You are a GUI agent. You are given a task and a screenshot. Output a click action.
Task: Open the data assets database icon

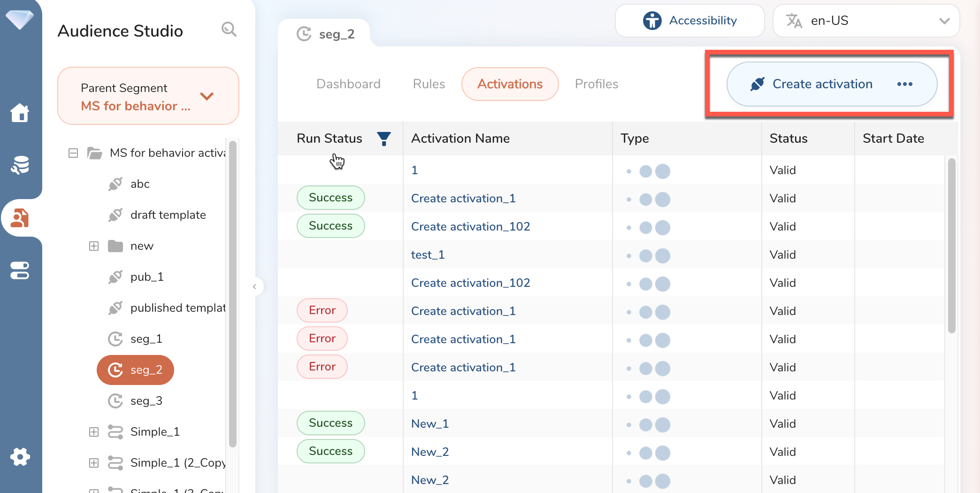coord(20,165)
